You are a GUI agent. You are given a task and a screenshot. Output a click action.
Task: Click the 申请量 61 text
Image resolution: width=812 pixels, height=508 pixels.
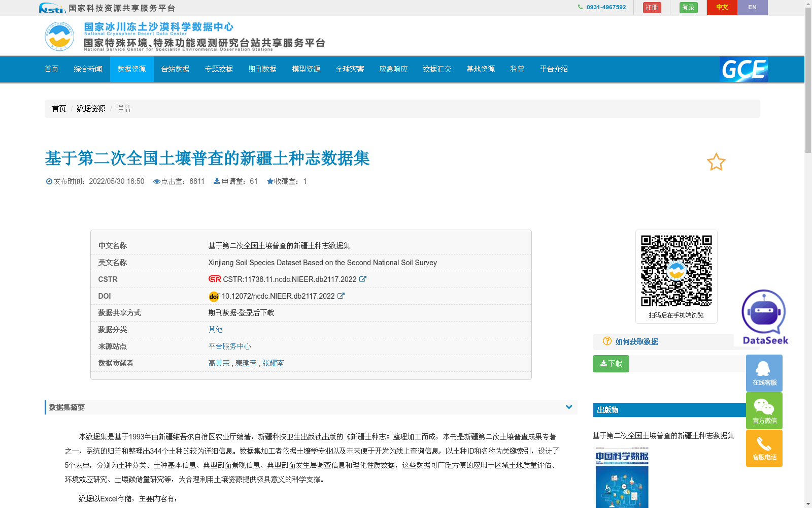235,181
